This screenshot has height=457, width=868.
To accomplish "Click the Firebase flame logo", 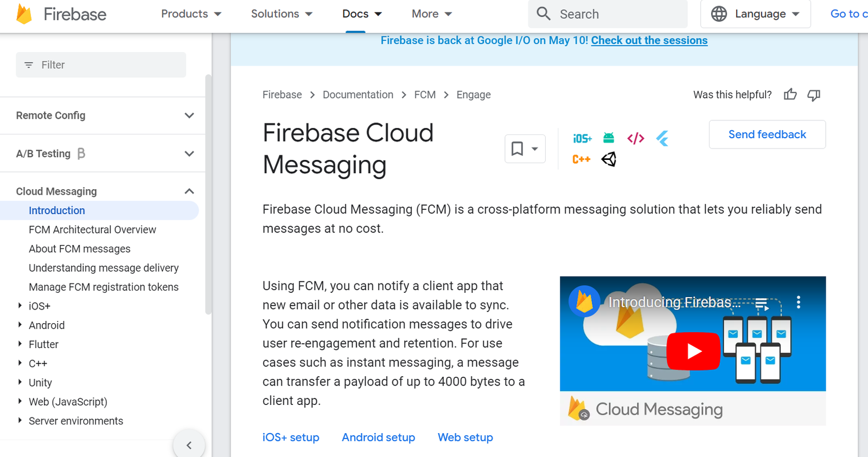I will pyautogui.click(x=24, y=14).
